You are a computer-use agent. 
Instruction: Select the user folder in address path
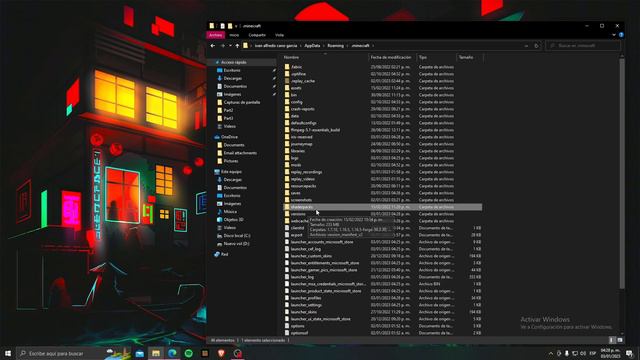pyautogui.click(x=276, y=46)
